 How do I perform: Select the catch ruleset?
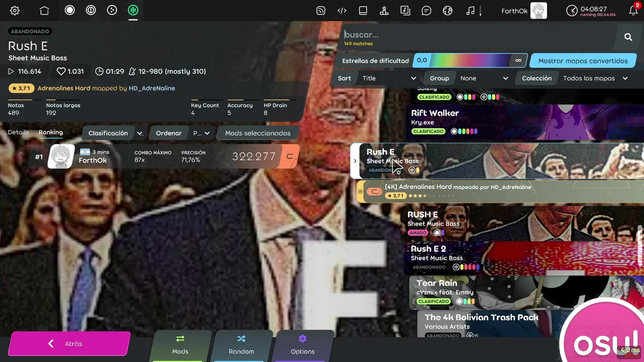pyautogui.click(x=112, y=11)
